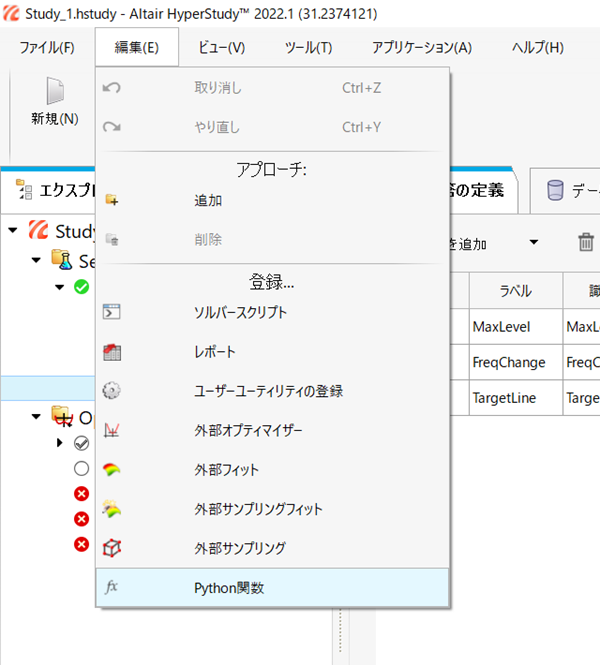The image size is (600, 665).
Task: Select ユーザーユーティリティの登録 entry
Action: (272, 391)
